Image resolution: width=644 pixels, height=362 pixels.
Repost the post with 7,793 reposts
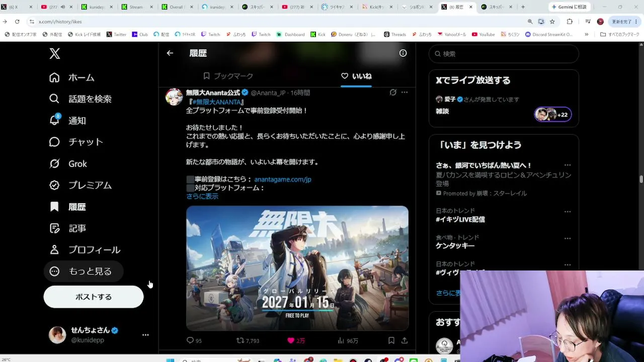tap(248, 340)
